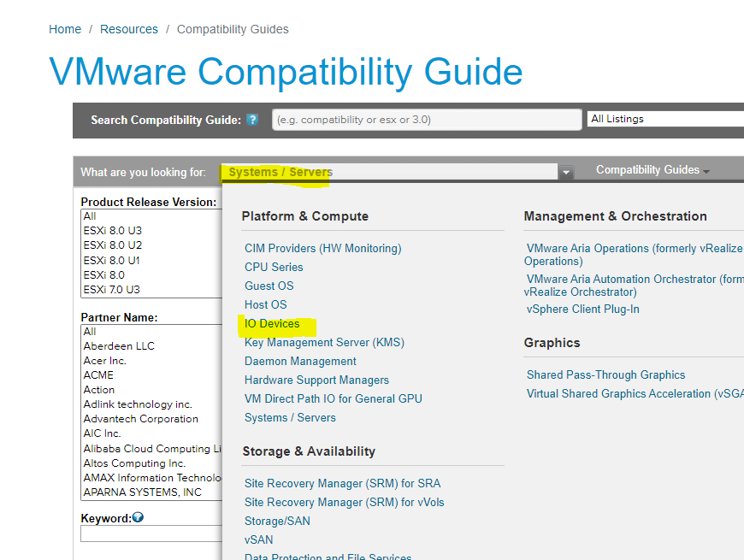The image size is (744, 560).
Task: Choose Systems / Servers in Platform & Compute list
Action: 290,418
